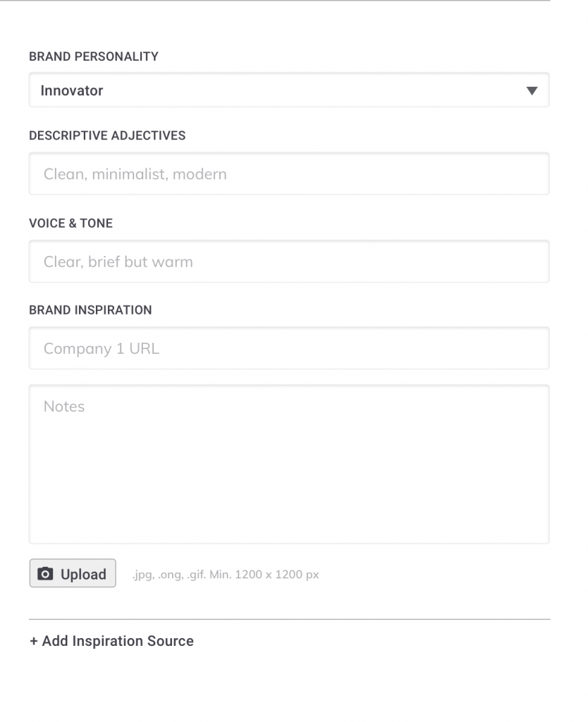Add another inspiration source
588x722 pixels.
(111, 641)
